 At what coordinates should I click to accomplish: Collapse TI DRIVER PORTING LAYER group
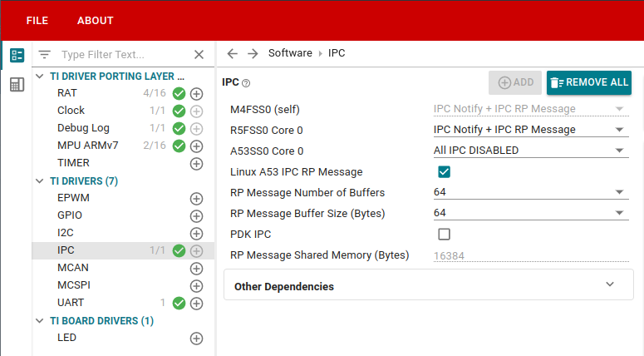40,76
